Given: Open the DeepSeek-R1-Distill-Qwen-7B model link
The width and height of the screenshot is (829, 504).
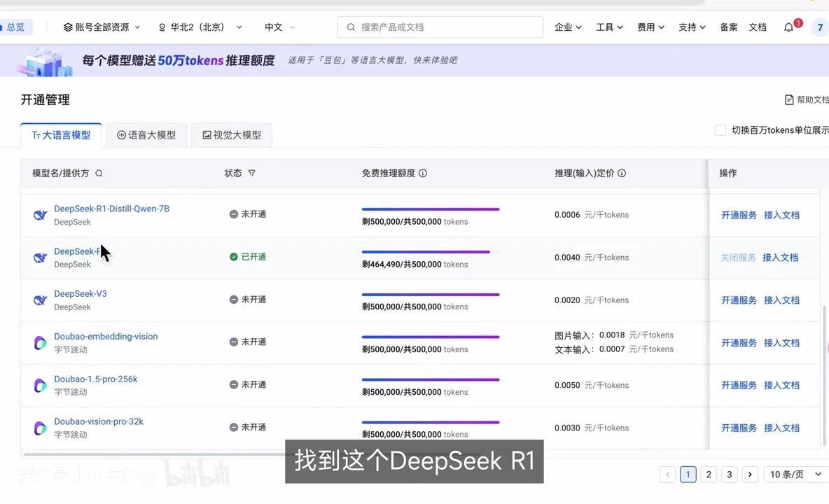Looking at the screenshot, I should coord(111,209).
